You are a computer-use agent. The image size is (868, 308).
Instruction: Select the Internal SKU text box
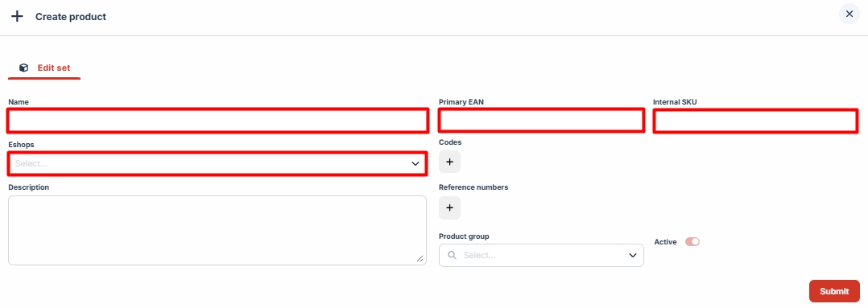click(756, 121)
